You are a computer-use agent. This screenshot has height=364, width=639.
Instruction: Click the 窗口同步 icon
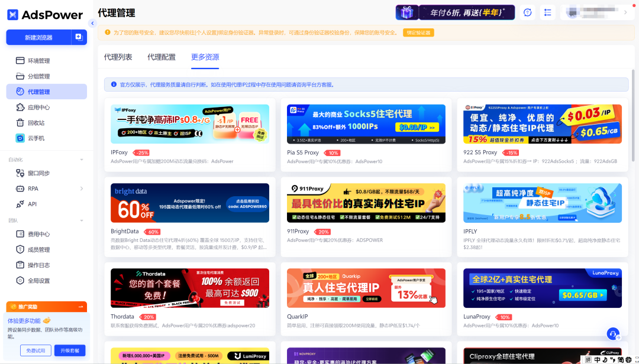tap(20, 173)
